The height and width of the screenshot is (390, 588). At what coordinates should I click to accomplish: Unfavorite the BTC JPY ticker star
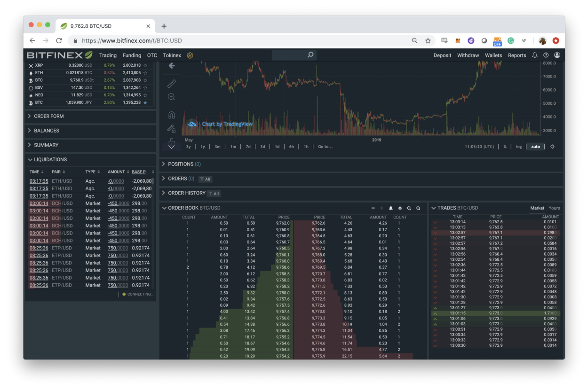coord(145,102)
